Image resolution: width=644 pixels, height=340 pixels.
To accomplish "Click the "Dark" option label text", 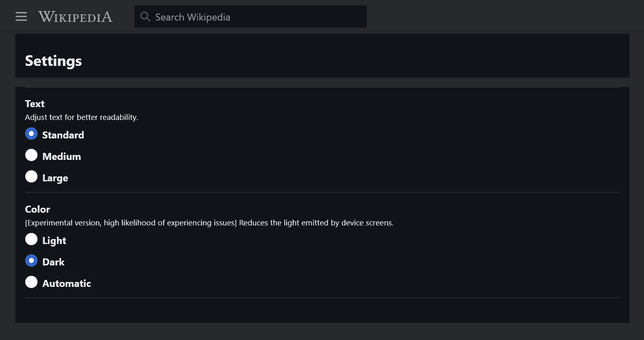I will [54, 262].
